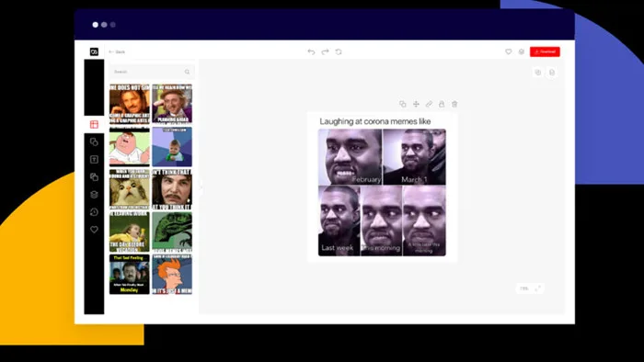
Task: Pick the Philosoraptor template
Action: coord(172,232)
